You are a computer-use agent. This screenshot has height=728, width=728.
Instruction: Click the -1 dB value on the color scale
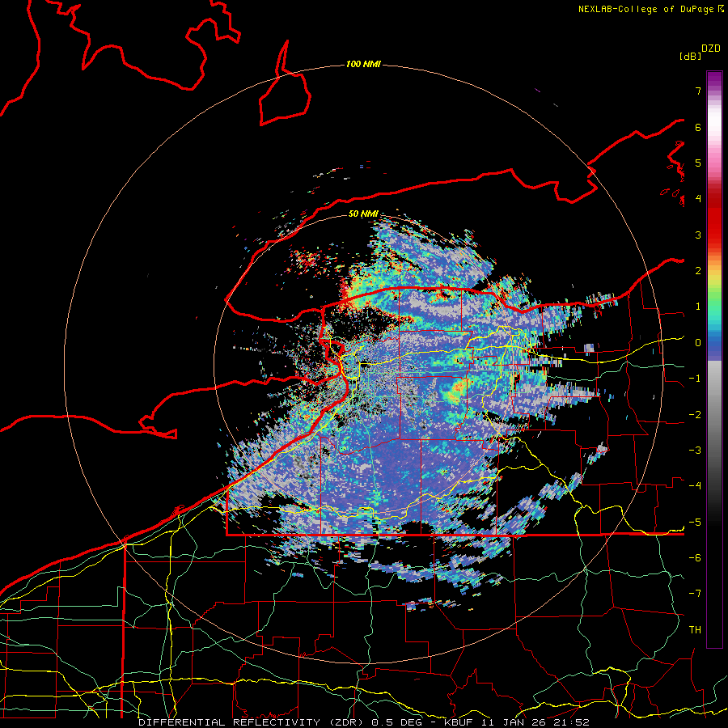[x=695, y=379]
